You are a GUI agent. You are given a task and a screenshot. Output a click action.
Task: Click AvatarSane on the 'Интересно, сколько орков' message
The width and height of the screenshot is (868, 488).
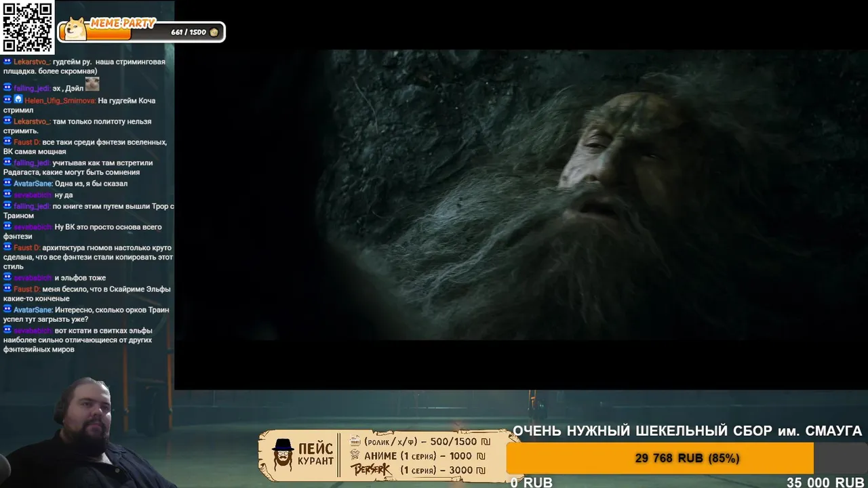coord(33,310)
